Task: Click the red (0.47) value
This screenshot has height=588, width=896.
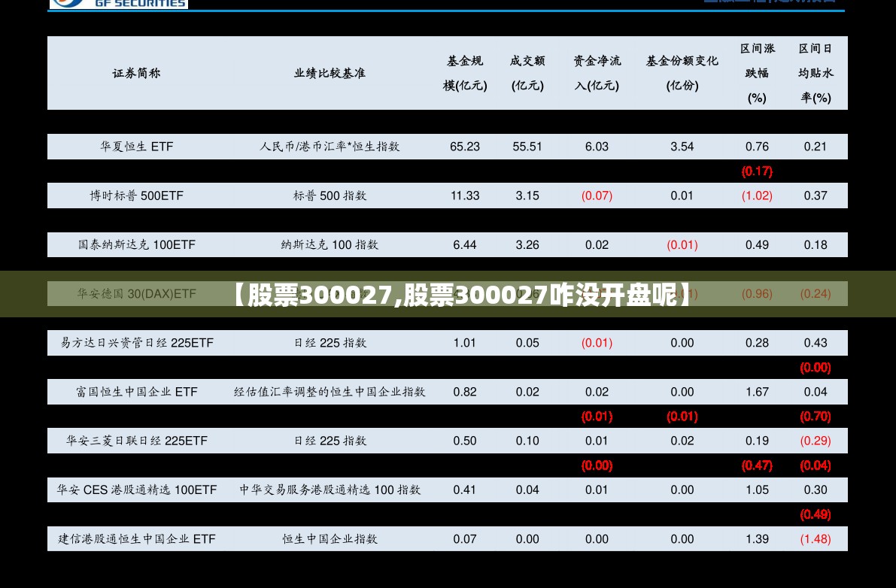Action: (x=757, y=466)
